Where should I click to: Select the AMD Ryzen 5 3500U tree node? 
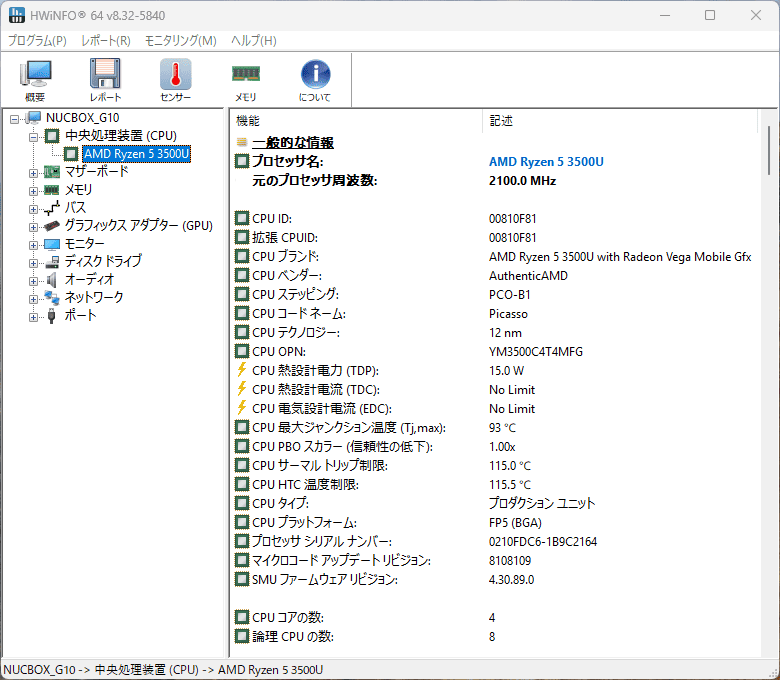tap(136, 154)
